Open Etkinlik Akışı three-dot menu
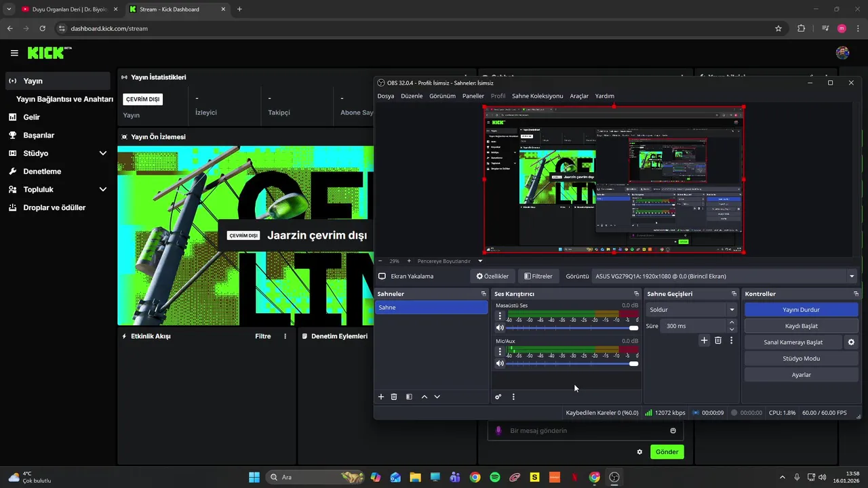 click(285, 336)
